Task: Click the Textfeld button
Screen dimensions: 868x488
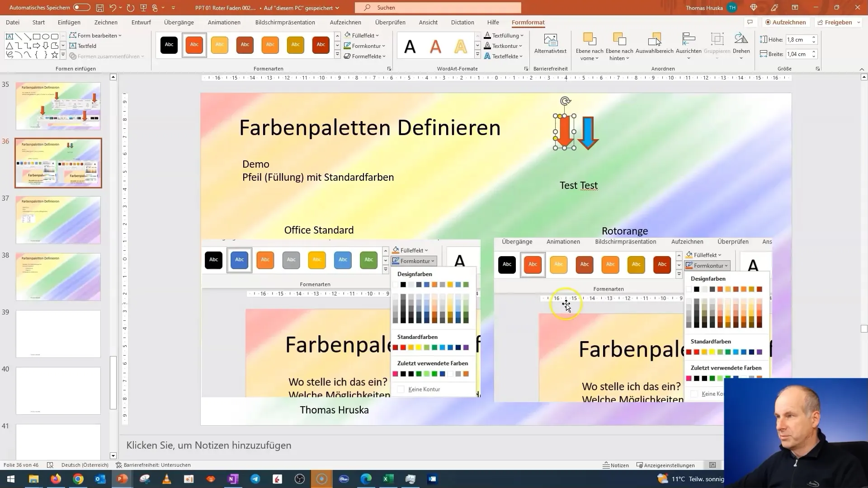Action: [x=83, y=46]
